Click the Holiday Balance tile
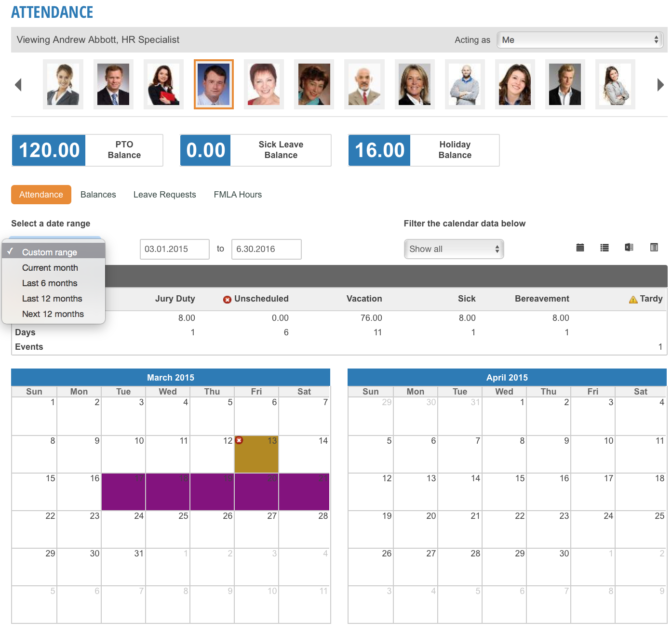This screenshot has height=633, width=672. pyautogui.click(x=423, y=150)
